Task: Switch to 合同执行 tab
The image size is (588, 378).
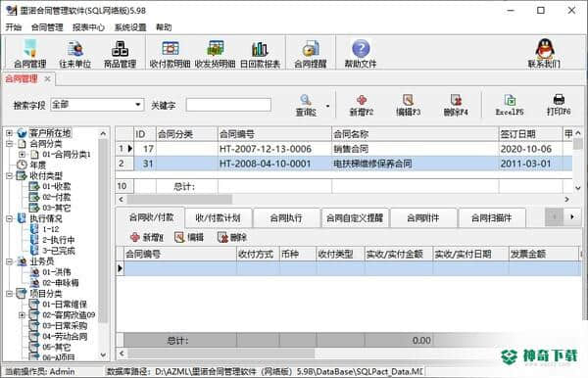Action: [x=286, y=218]
